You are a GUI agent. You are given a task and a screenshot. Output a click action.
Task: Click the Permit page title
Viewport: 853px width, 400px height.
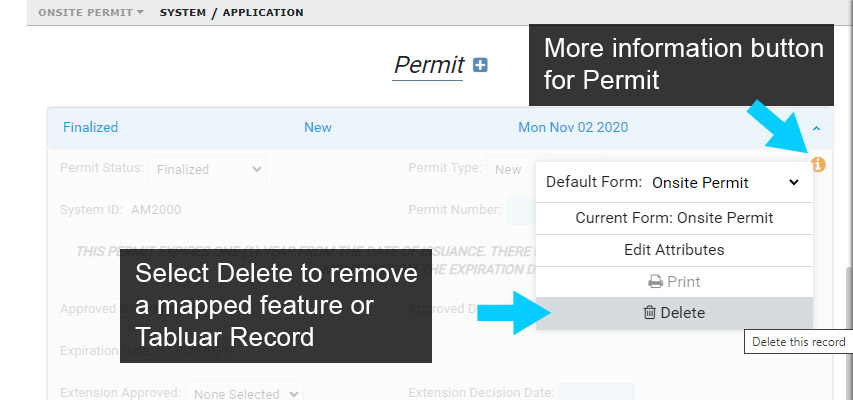click(429, 65)
